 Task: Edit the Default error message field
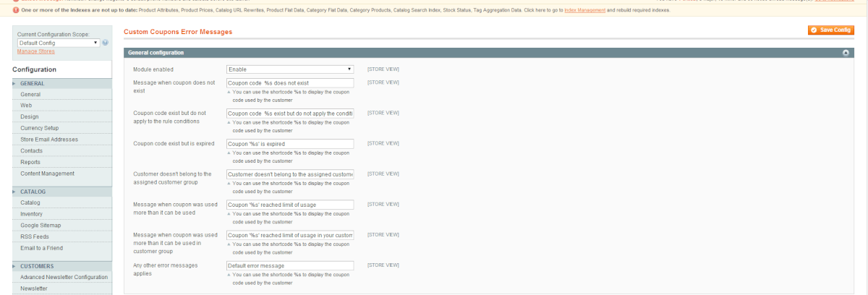pyautogui.click(x=290, y=265)
